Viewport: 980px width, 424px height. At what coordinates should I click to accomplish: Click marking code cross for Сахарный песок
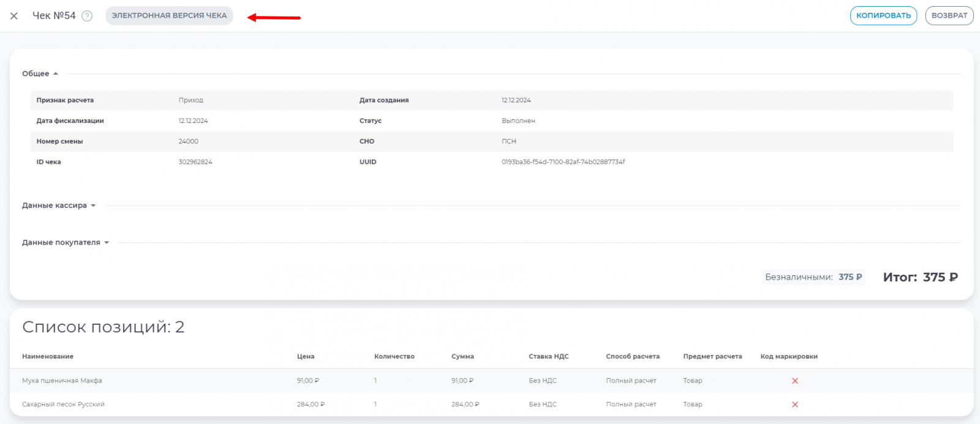click(795, 404)
